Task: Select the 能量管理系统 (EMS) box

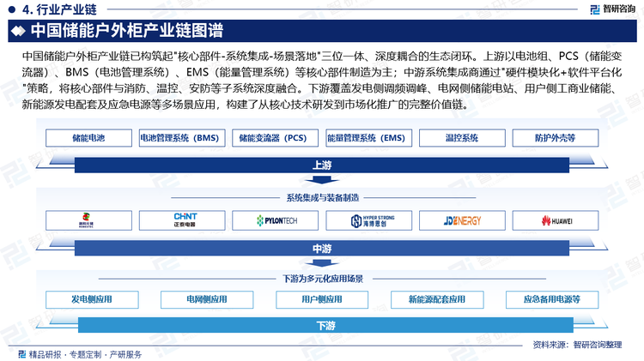Action: click(x=369, y=138)
